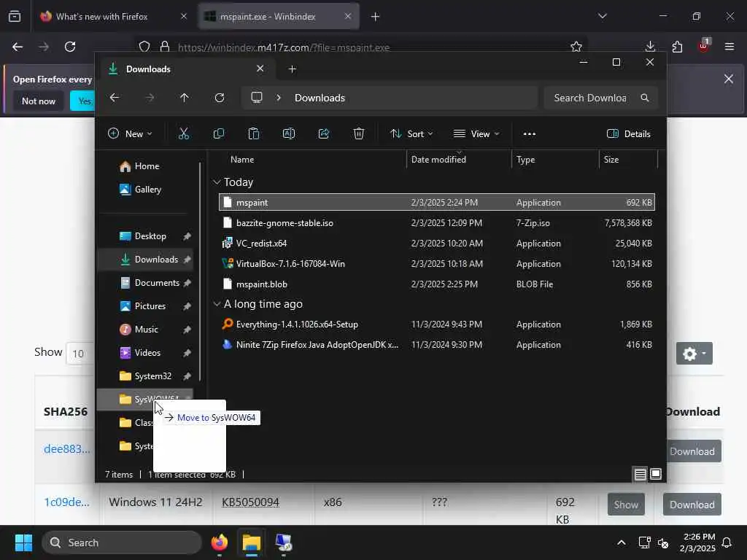This screenshot has width=747, height=560.
Task: Click the This PC monitor icon in address bar
Action: [257, 98]
